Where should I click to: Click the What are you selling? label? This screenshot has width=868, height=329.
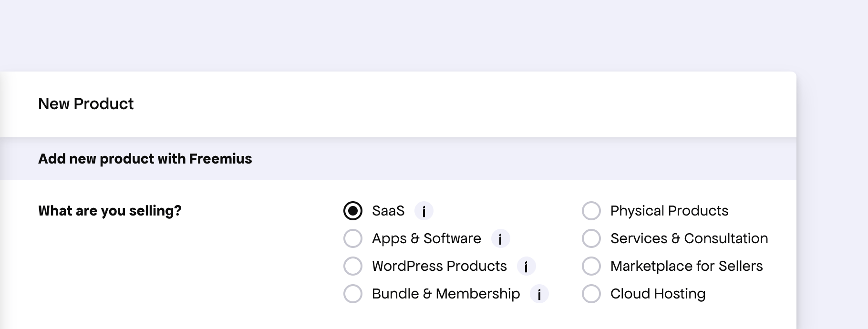pyautogui.click(x=110, y=211)
